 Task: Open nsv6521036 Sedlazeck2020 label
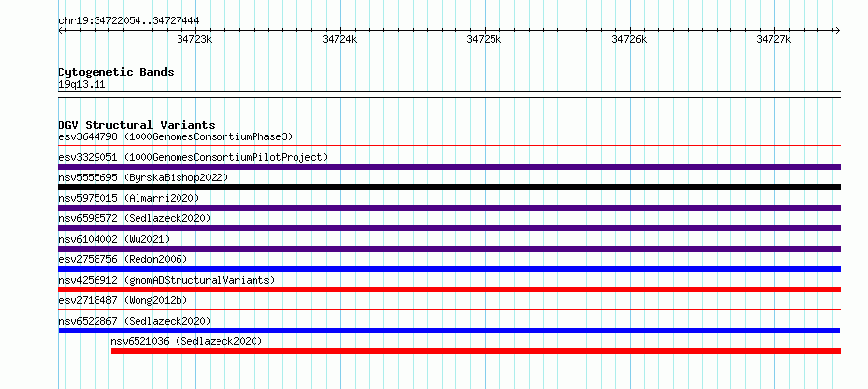186,341
